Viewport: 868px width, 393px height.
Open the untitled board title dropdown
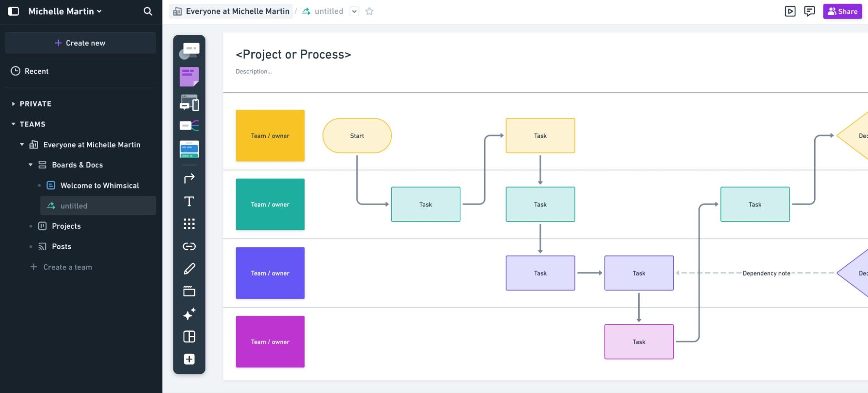coord(354,11)
